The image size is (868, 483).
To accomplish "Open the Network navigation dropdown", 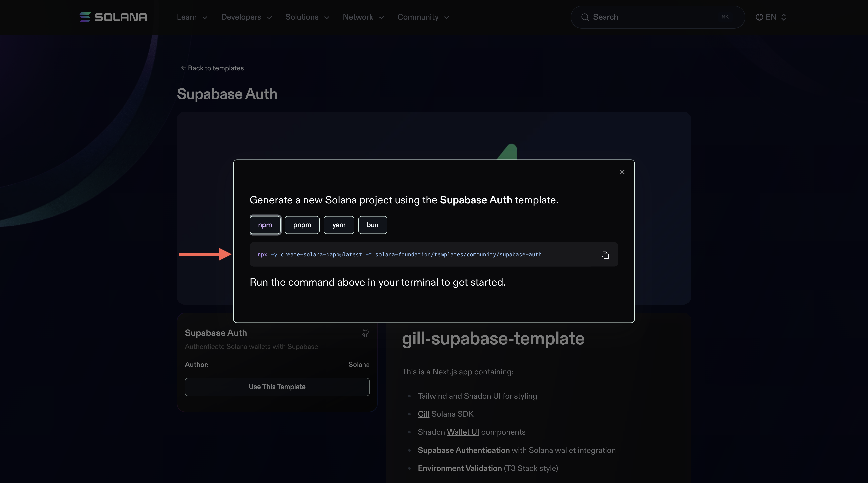I will (x=363, y=17).
